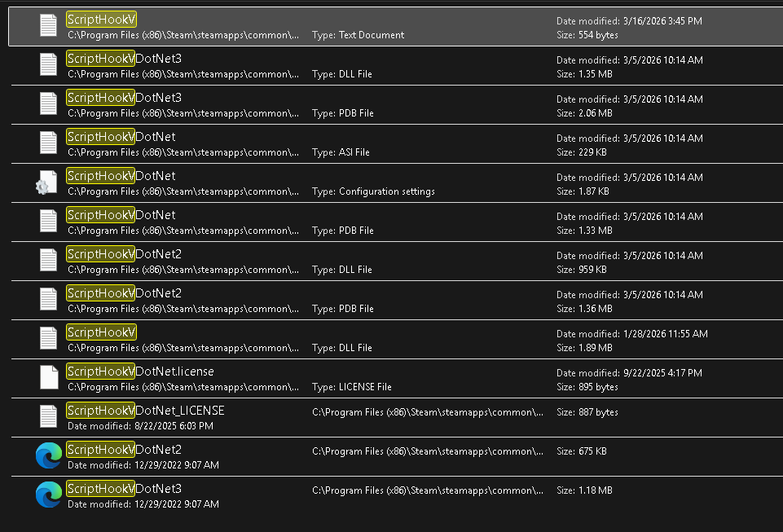Click the Edge icon beside the 1.18 MB ScriptHookVDotNet3
Screen dimensions: 783x532
click(x=49, y=495)
